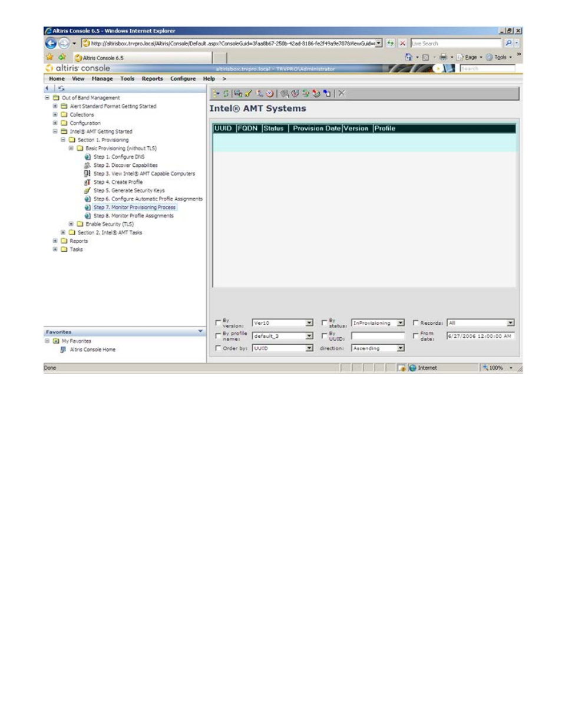Select Step 6. Configure Automatic Profile Assignments
The image size is (562, 728).
[x=148, y=199]
